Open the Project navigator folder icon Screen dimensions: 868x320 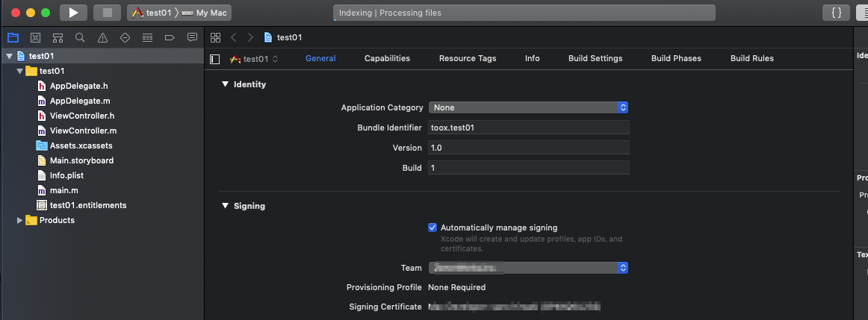click(13, 37)
